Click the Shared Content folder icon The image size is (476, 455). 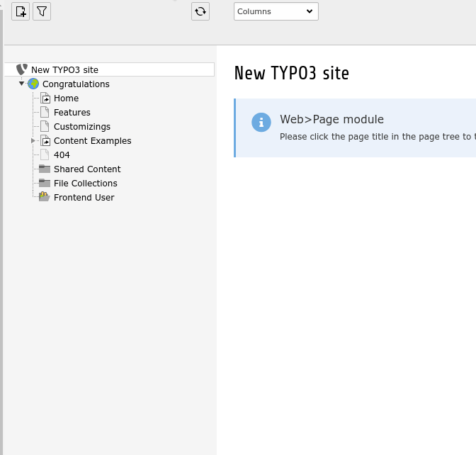click(45, 169)
